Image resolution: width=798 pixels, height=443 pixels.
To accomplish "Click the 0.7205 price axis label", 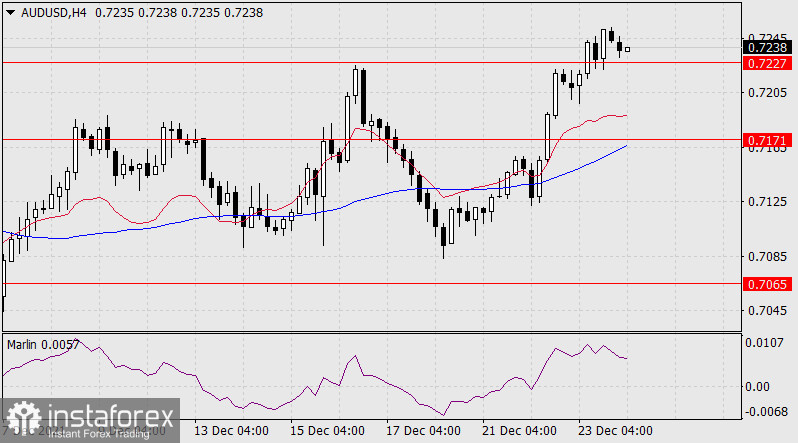I will (767, 93).
